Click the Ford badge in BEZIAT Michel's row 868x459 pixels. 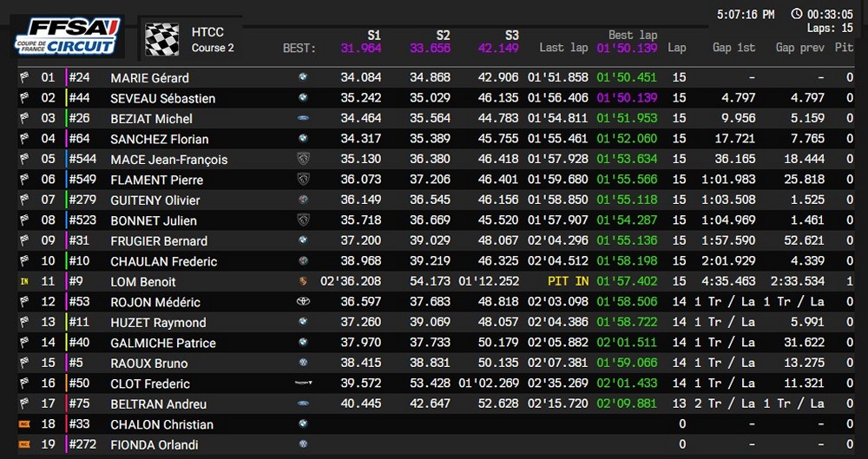(x=303, y=118)
